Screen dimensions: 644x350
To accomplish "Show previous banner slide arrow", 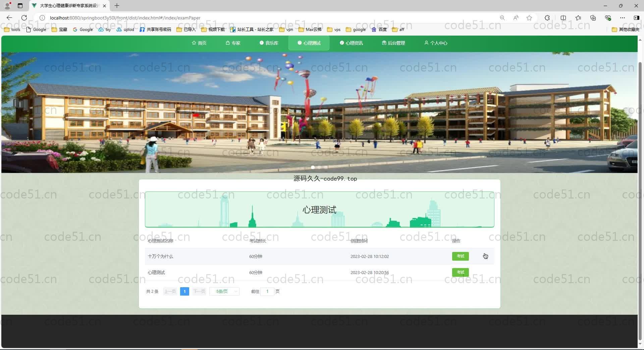I will [x=11, y=113].
